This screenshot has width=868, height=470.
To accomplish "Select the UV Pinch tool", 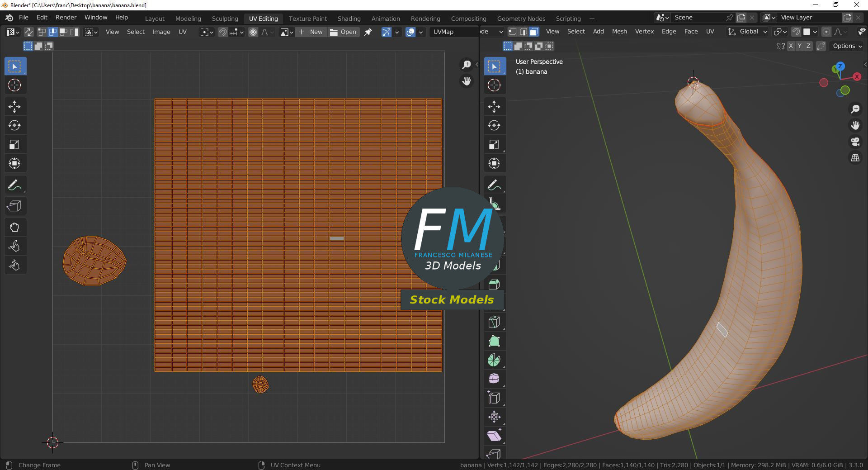I will tap(14, 265).
